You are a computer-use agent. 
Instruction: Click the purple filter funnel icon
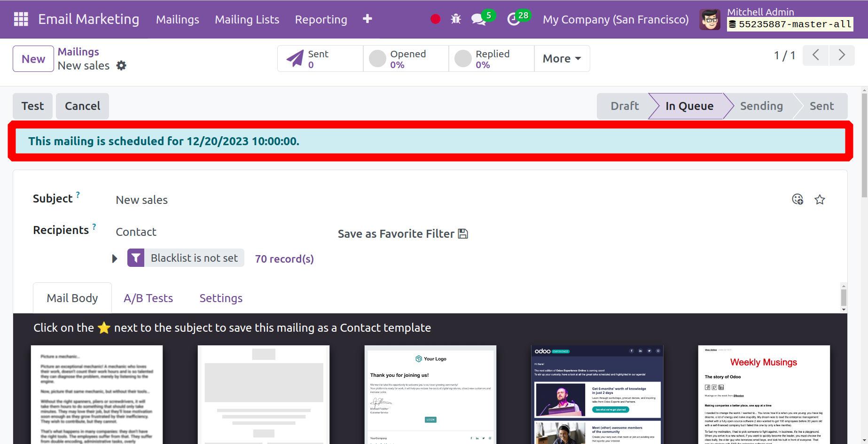[x=136, y=258]
